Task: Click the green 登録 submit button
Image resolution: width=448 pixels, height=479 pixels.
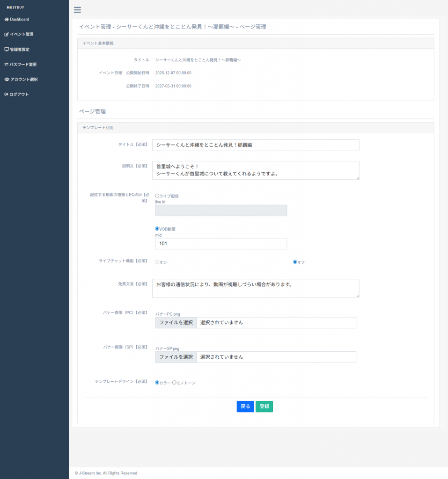Action: click(264, 406)
